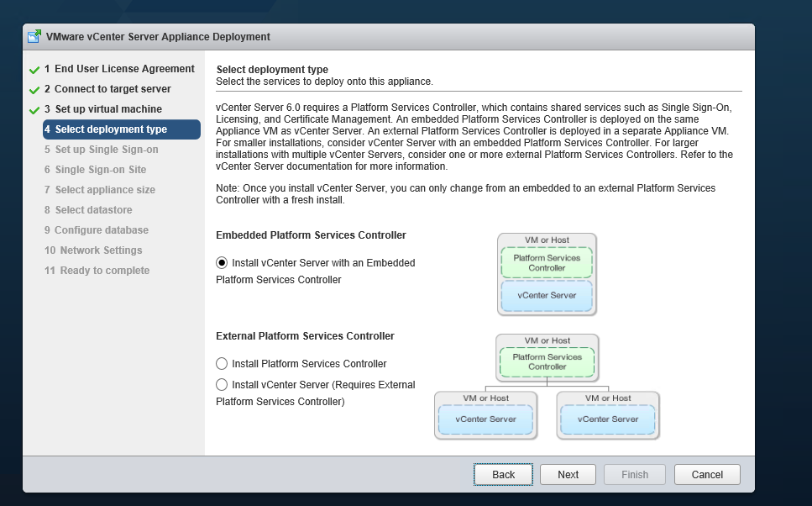This screenshot has width=812, height=506.
Task: Open step 6 Single Sign-on Site
Action: coord(95,170)
